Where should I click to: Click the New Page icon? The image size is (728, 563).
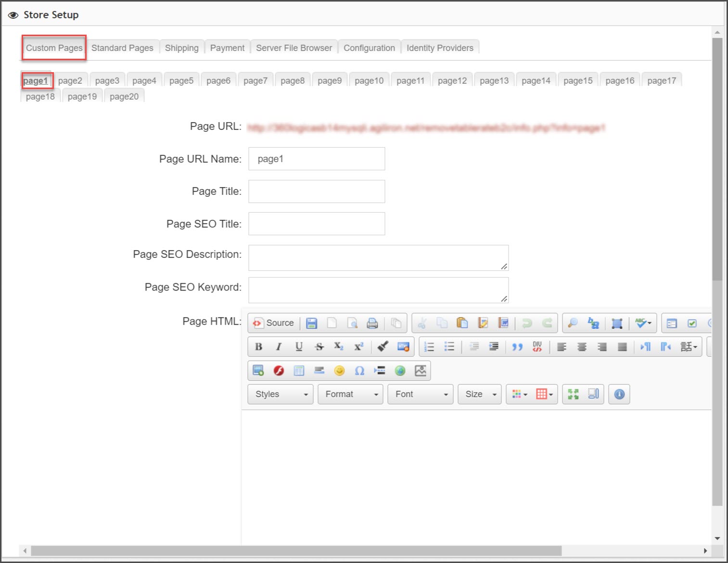pos(332,323)
